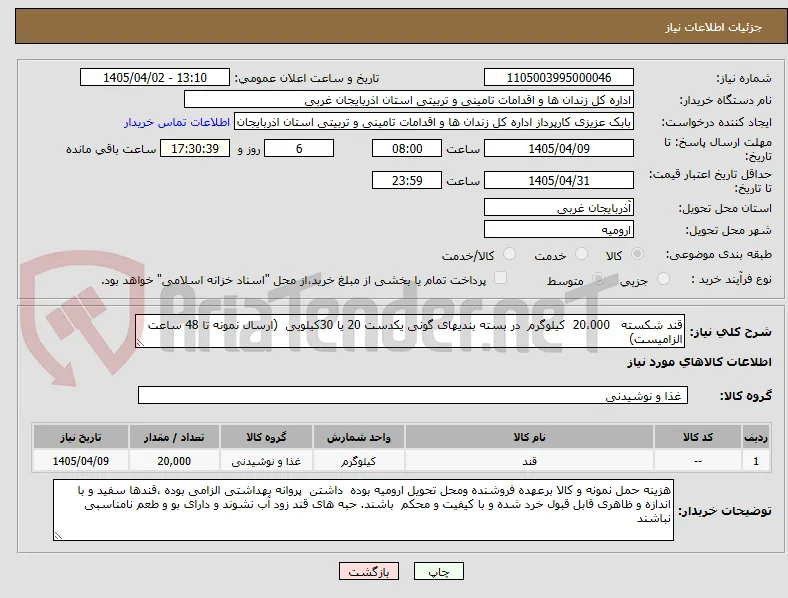Click price validity time 23:59 field
The width and height of the screenshot is (788, 598).
pyautogui.click(x=407, y=180)
